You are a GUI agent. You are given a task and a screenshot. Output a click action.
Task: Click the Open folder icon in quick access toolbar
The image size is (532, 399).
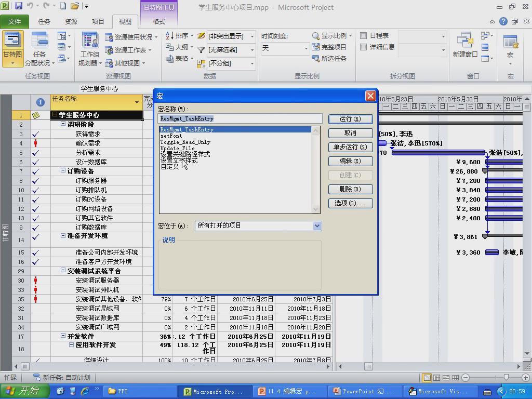(75, 6)
